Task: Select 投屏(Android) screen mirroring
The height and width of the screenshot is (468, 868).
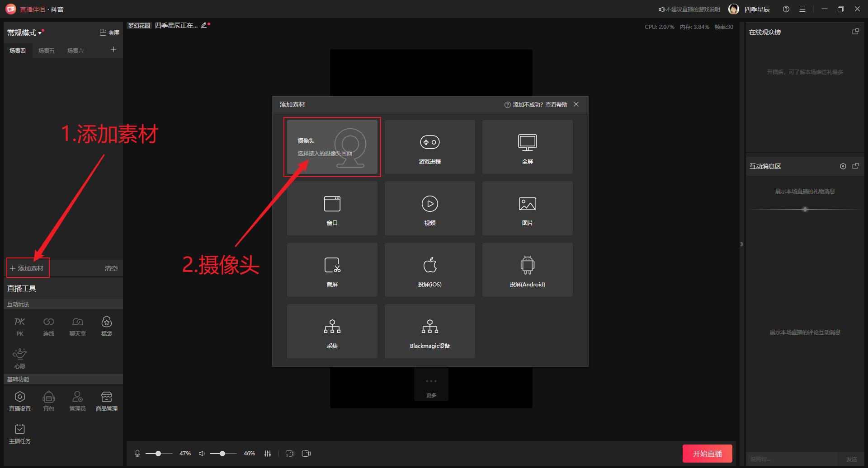Action: 528,270
